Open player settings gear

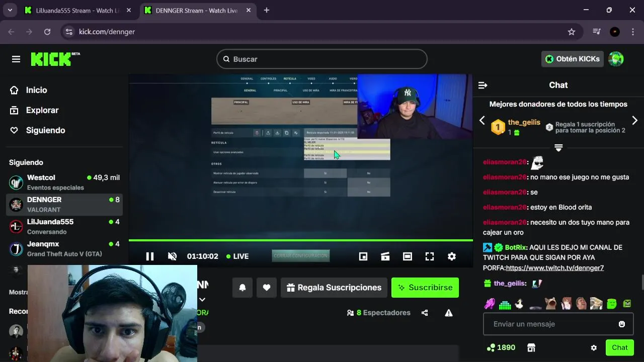coord(452,256)
